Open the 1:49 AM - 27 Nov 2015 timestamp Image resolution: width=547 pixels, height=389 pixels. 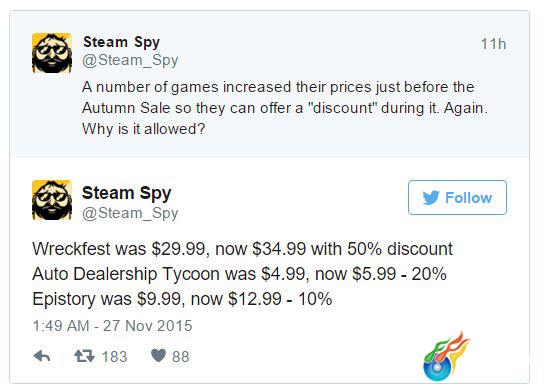tap(112, 326)
